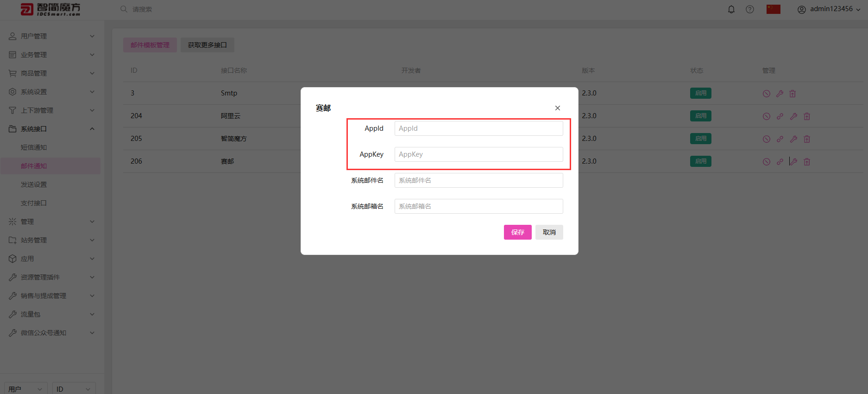The image size is (868, 394).
Task: Click the 取消 button in dialog
Action: coord(549,232)
